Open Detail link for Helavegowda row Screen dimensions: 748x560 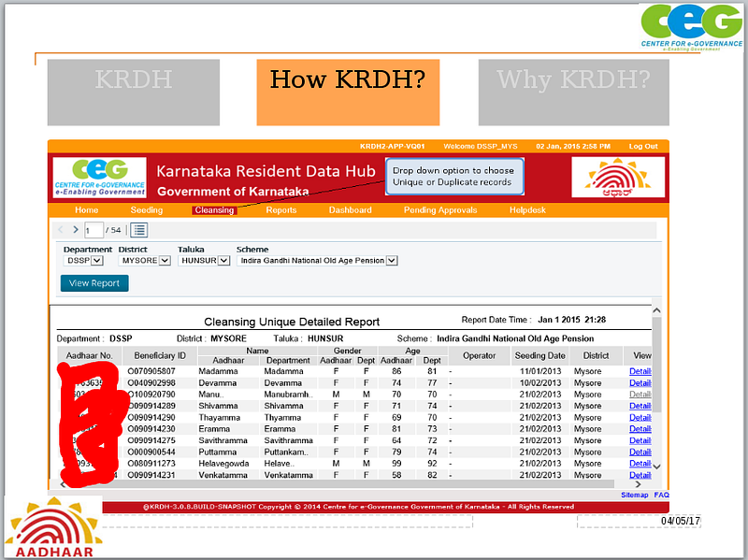[x=640, y=463]
